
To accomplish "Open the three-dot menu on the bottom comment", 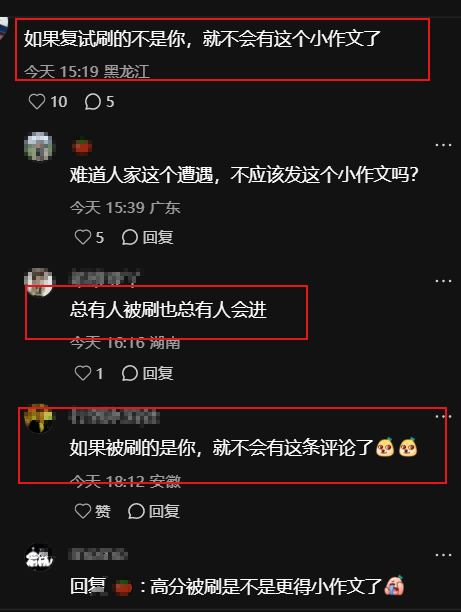I will tap(443, 555).
